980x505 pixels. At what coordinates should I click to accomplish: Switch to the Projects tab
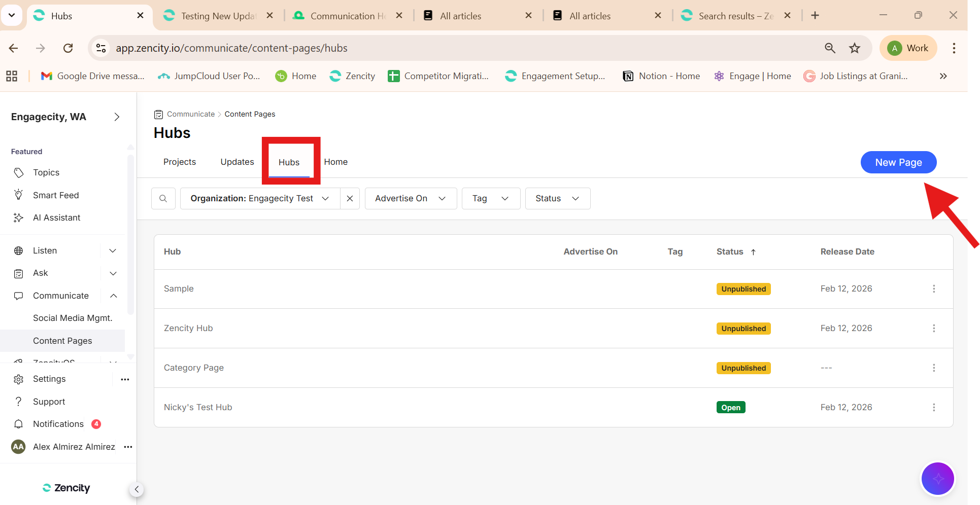coord(180,162)
